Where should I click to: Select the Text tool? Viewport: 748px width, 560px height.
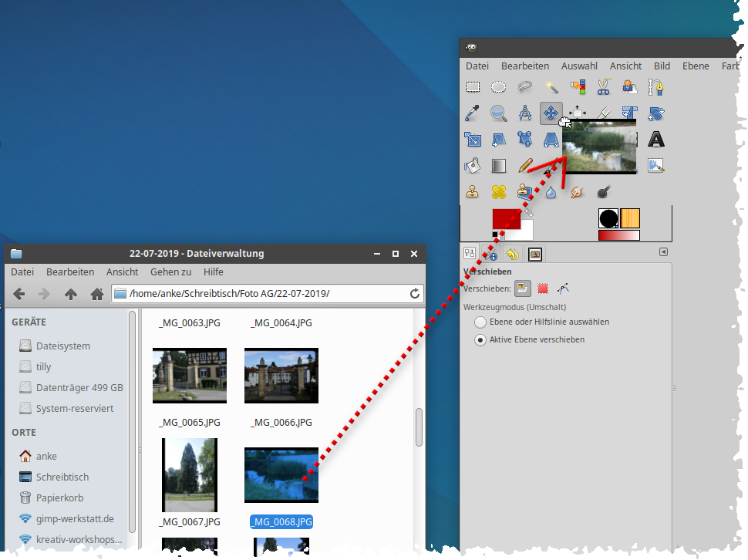click(x=656, y=140)
